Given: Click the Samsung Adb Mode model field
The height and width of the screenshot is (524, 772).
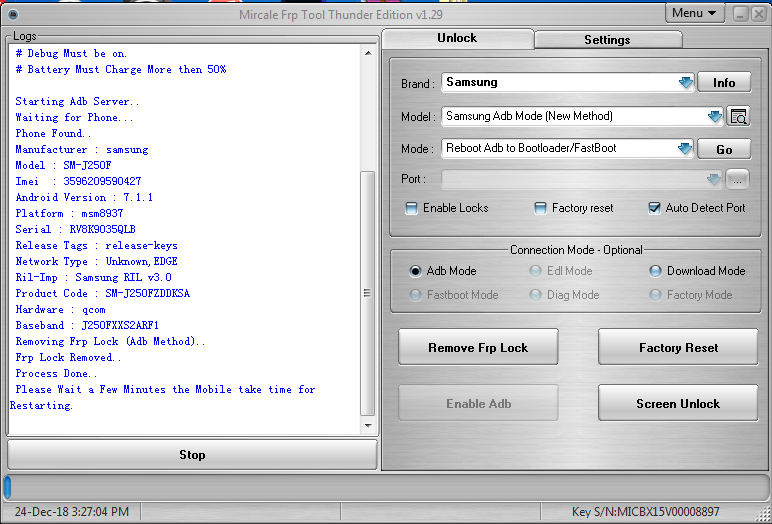Looking at the screenshot, I should [x=582, y=117].
